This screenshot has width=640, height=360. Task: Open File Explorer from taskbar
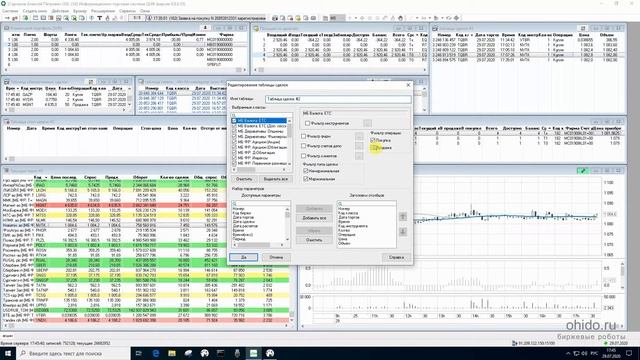(172, 353)
